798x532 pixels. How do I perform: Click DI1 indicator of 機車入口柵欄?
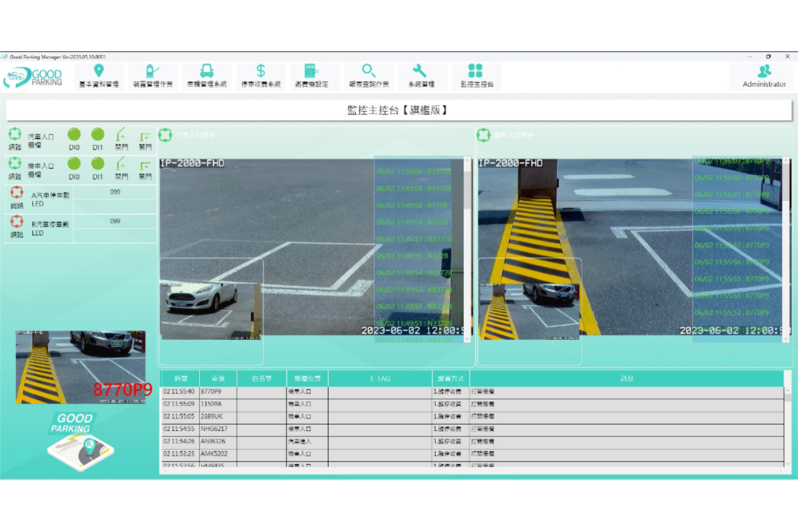pyautogui.click(x=98, y=164)
